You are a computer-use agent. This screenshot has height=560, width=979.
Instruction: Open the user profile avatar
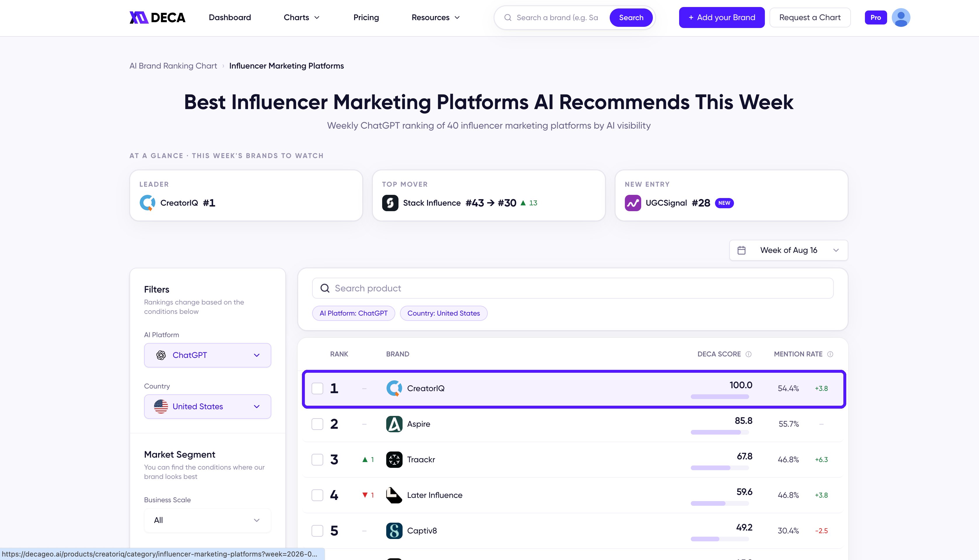click(901, 18)
